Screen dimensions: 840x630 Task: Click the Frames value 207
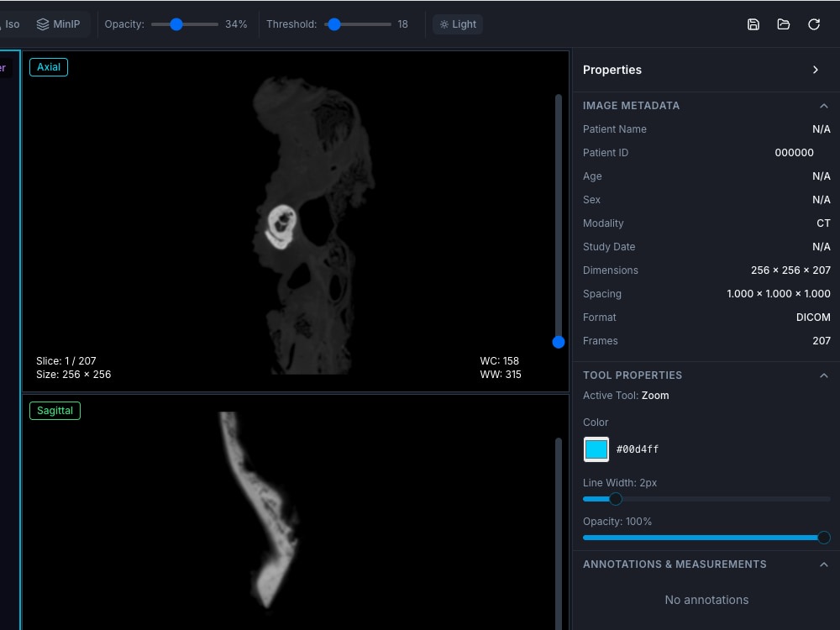tap(822, 341)
